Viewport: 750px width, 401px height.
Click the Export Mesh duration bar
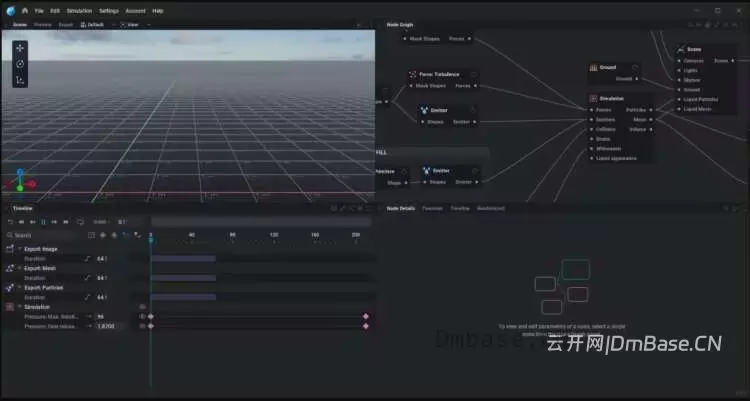click(x=183, y=278)
